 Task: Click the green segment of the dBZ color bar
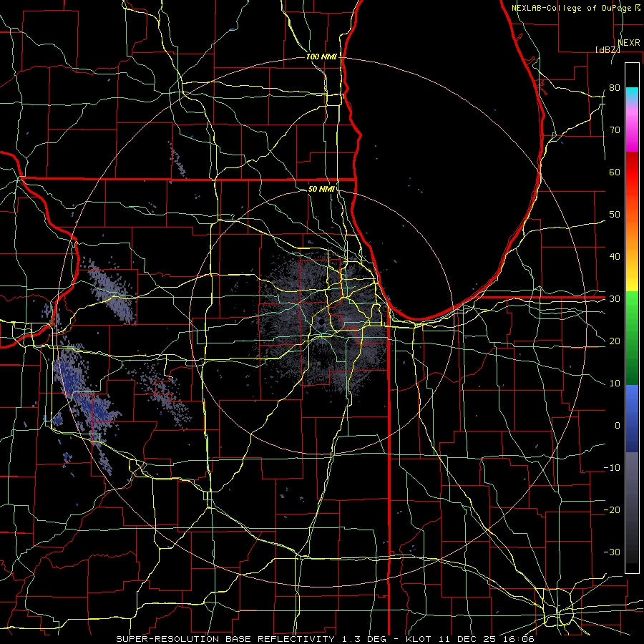click(x=632, y=338)
